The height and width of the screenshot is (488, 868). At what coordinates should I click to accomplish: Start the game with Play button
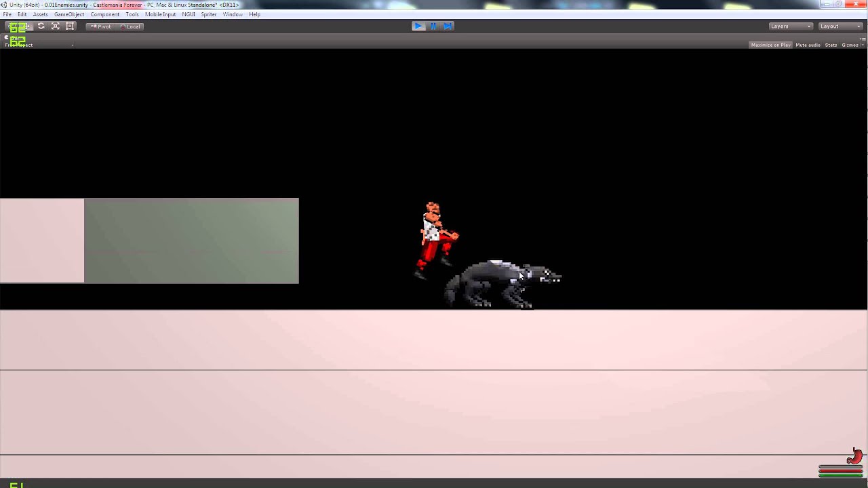point(418,26)
